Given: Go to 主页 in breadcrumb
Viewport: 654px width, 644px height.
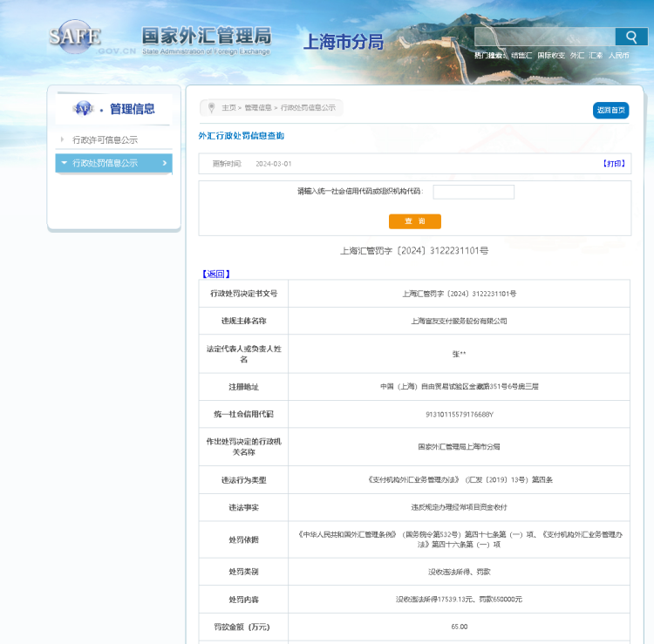Looking at the screenshot, I should [x=228, y=108].
